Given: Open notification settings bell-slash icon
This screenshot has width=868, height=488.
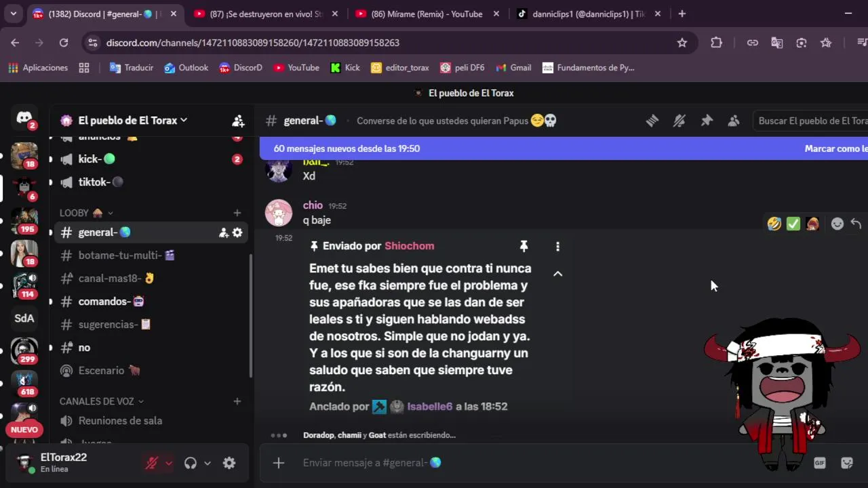Looking at the screenshot, I should coord(679,121).
